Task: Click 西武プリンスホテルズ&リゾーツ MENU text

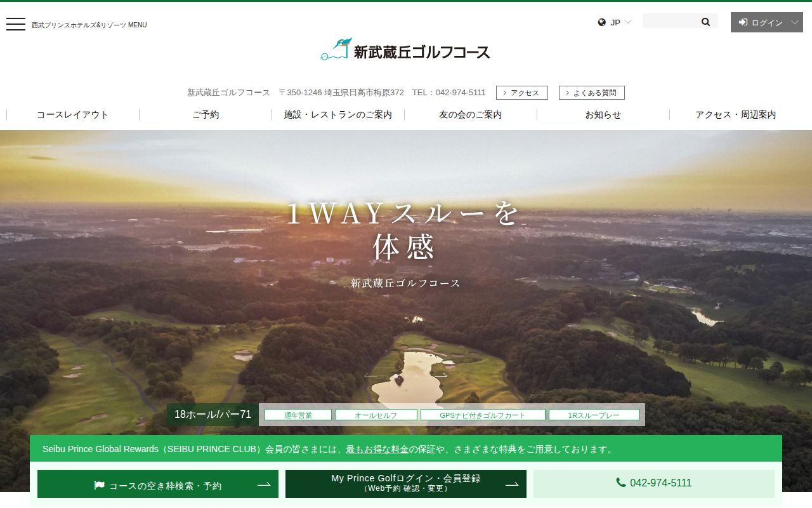Action: tap(89, 25)
